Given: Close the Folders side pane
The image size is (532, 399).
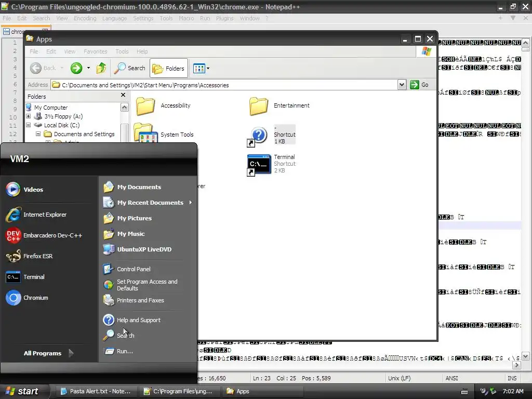Looking at the screenshot, I should click(x=123, y=95).
